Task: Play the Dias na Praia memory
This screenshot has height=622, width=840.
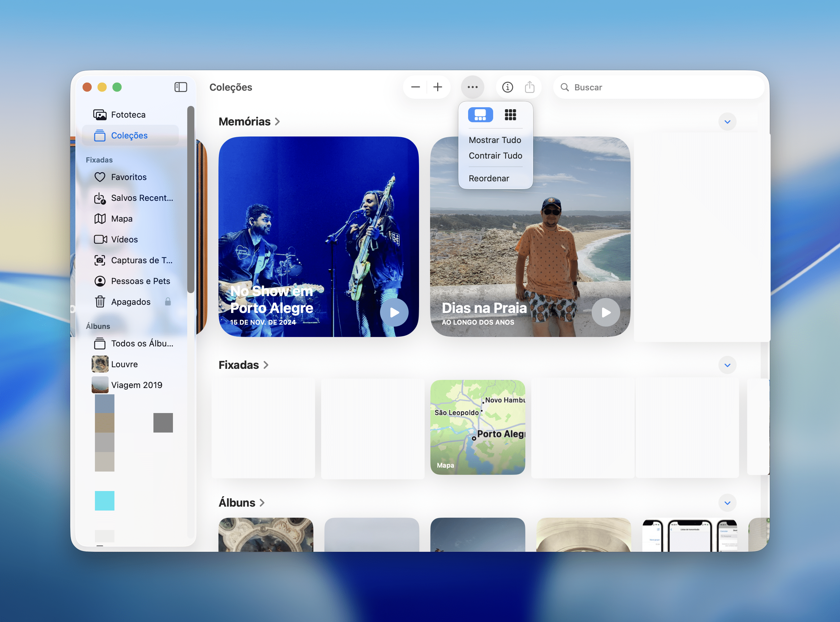Action: tap(605, 312)
